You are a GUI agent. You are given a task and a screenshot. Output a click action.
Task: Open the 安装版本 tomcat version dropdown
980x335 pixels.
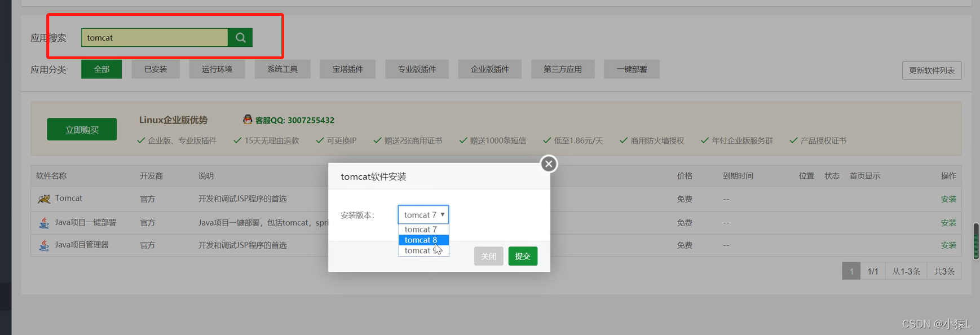coord(423,215)
